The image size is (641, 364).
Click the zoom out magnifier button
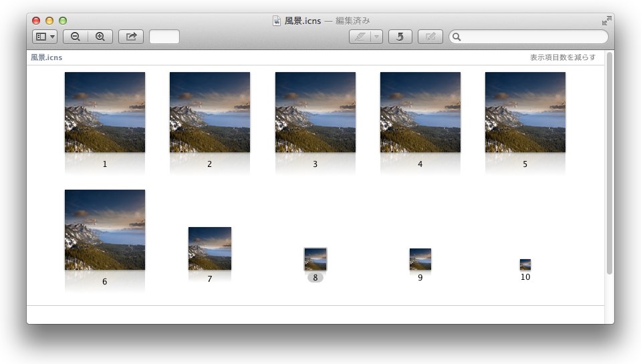tap(76, 37)
